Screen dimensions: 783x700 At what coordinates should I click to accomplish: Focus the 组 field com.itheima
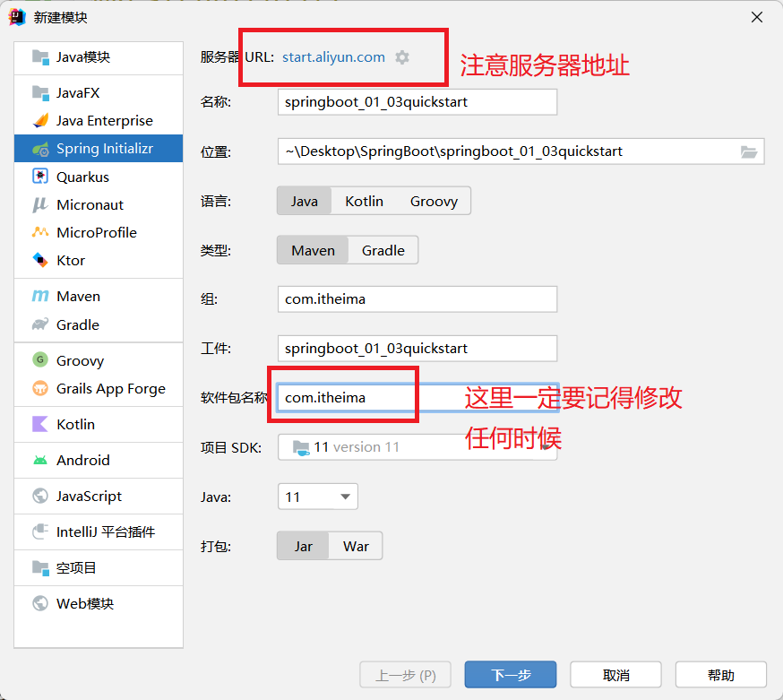pos(417,299)
